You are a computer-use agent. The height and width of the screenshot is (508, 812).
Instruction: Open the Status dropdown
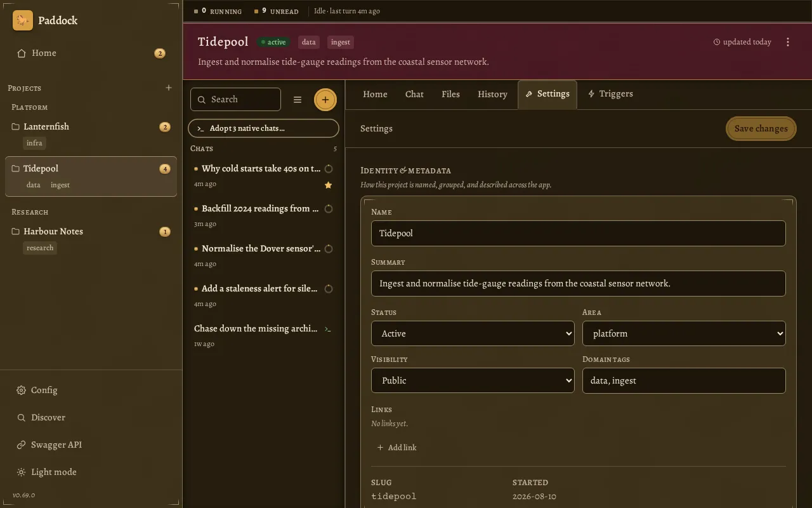pos(473,333)
